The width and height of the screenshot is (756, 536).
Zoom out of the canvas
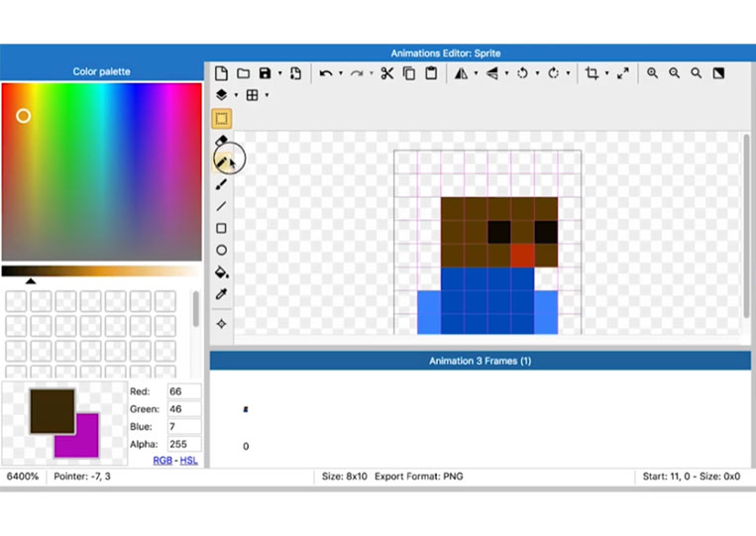tap(674, 73)
